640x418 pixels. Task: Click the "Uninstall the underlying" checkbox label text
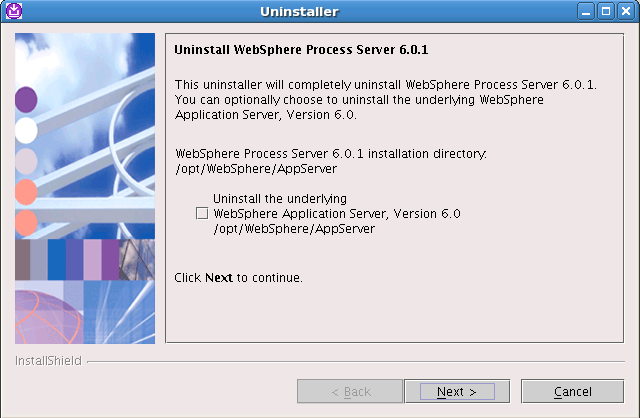(x=280, y=199)
